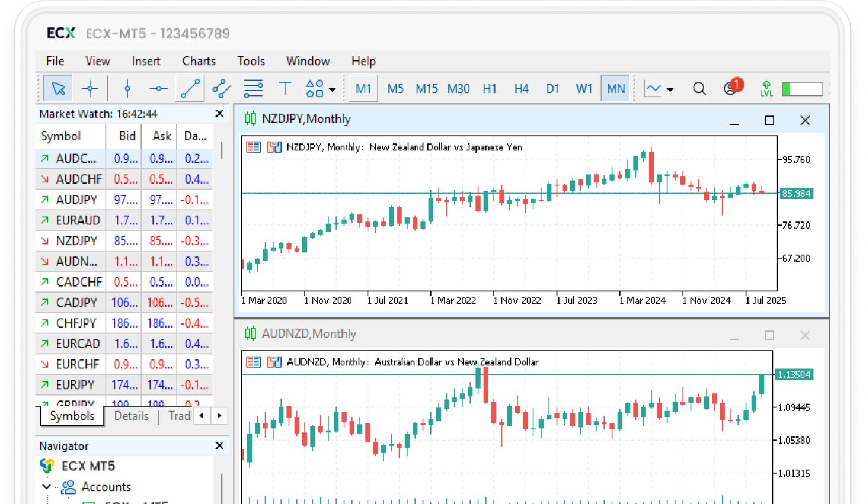Select the Equidistant Channel tool
The image size is (866, 504).
(x=221, y=88)
